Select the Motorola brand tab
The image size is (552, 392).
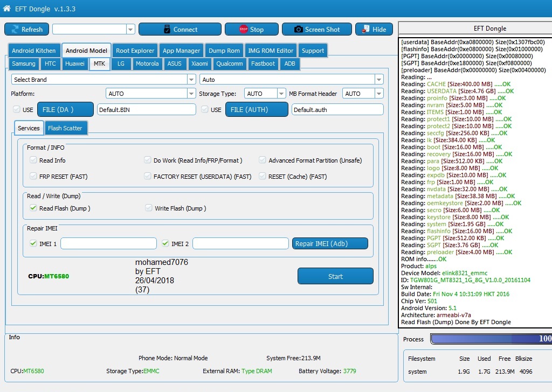[x=147, y=64]
